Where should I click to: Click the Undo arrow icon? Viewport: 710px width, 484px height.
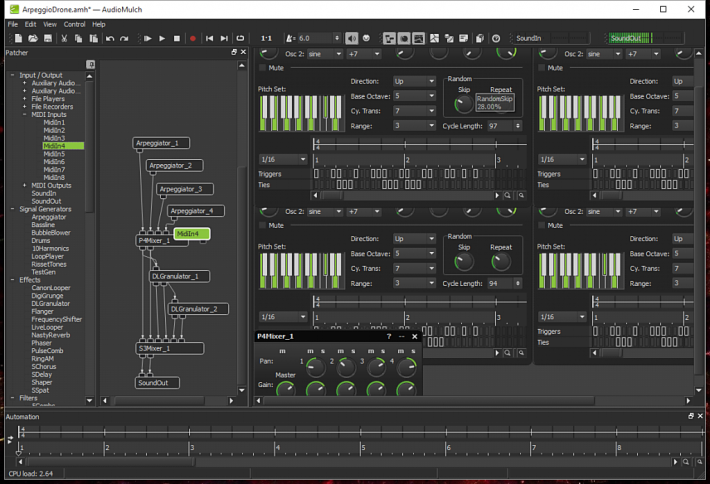[x=110, y=38]
